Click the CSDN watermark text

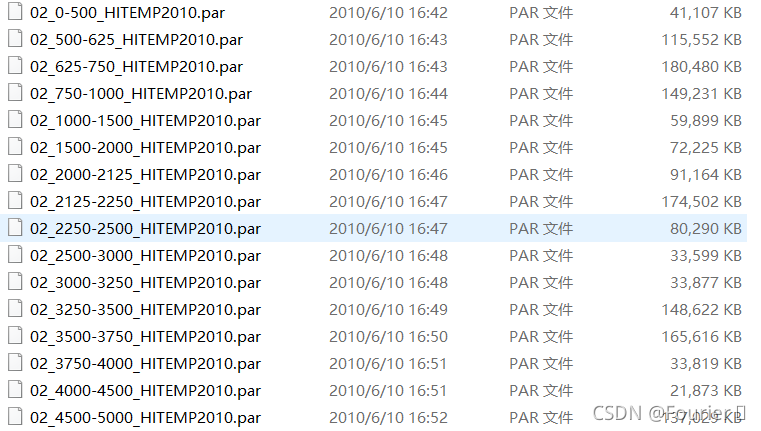(x=670, y=413)
